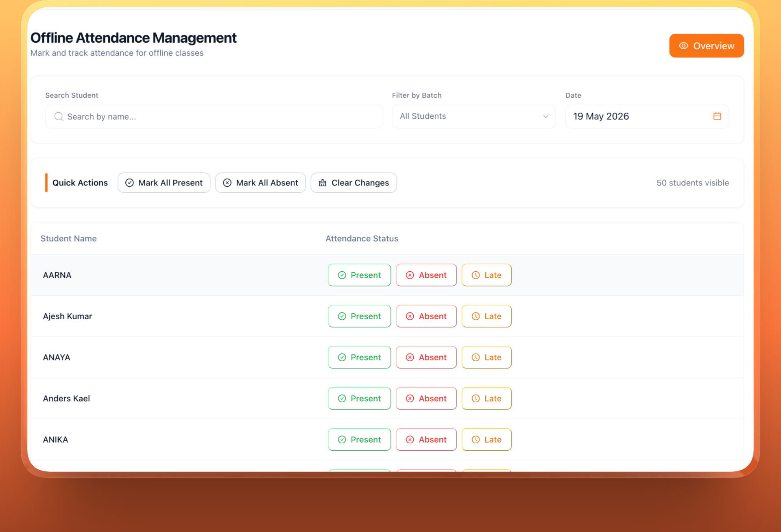This screenshot has height=532, width=781.
Task: Mark AARNA as Present
Action: click(x=360, y=275)
